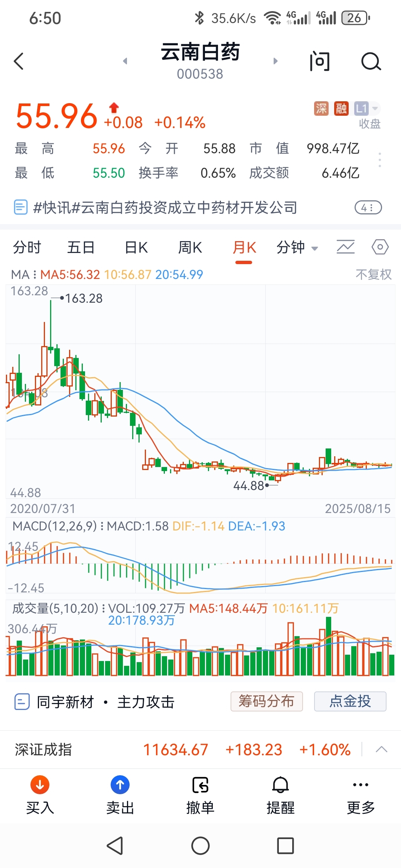Open 筹码分布 button

tap(267, 701)
